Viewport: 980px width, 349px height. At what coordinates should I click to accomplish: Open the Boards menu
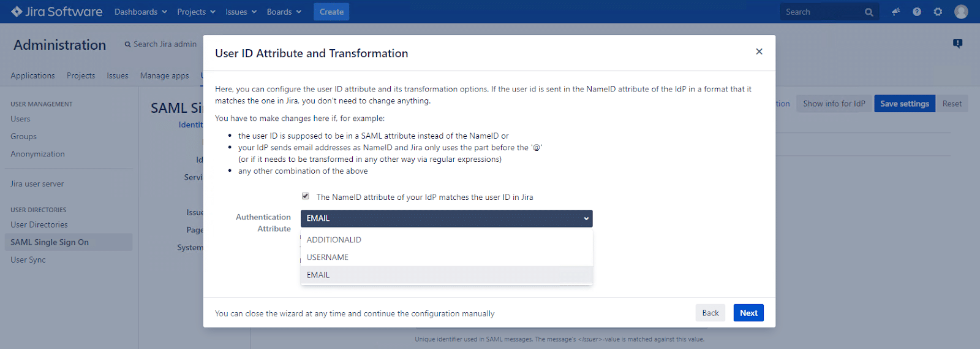pyautogui.click(x=284, y=12)
